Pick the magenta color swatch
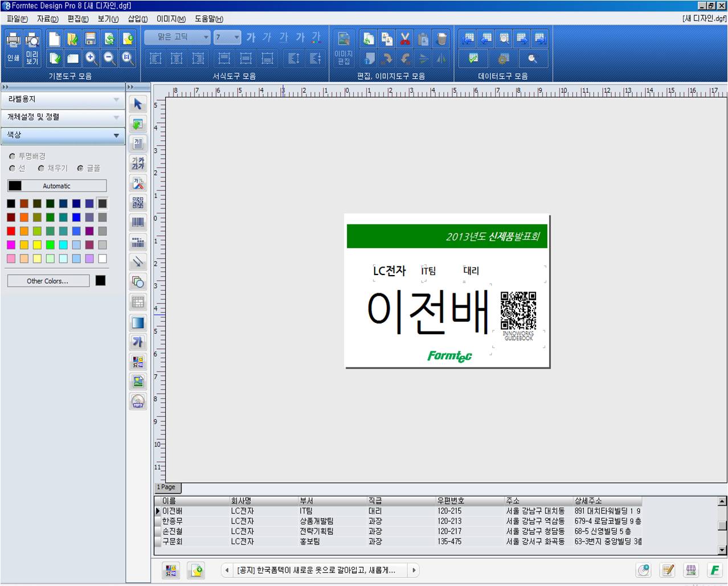 pos(11,245)
